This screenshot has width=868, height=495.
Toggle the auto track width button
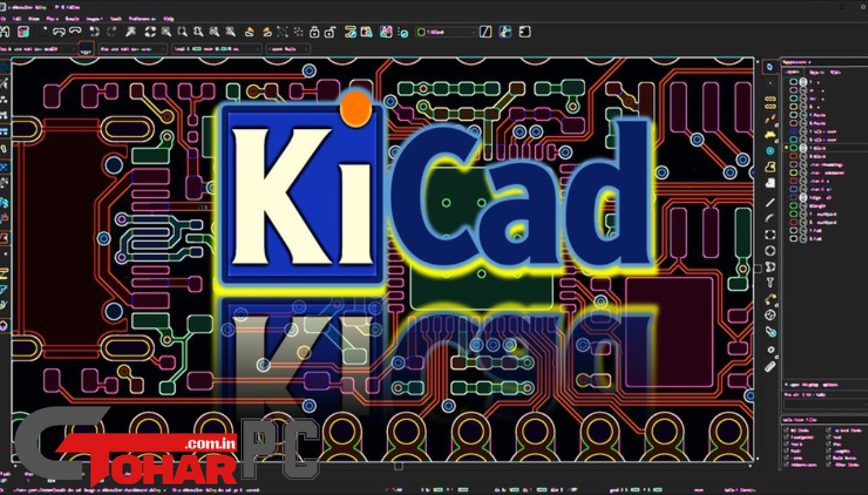tap(86, 49)
